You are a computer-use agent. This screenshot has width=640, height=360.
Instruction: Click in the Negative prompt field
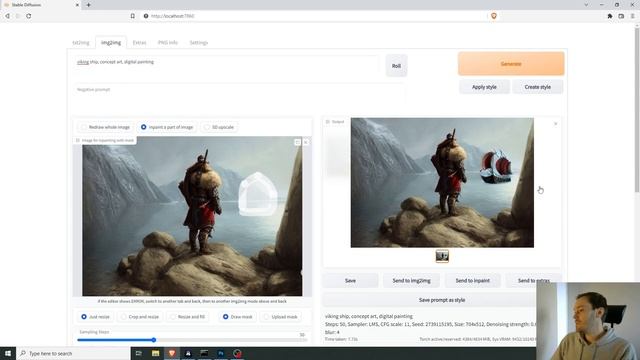click(239, 93)
